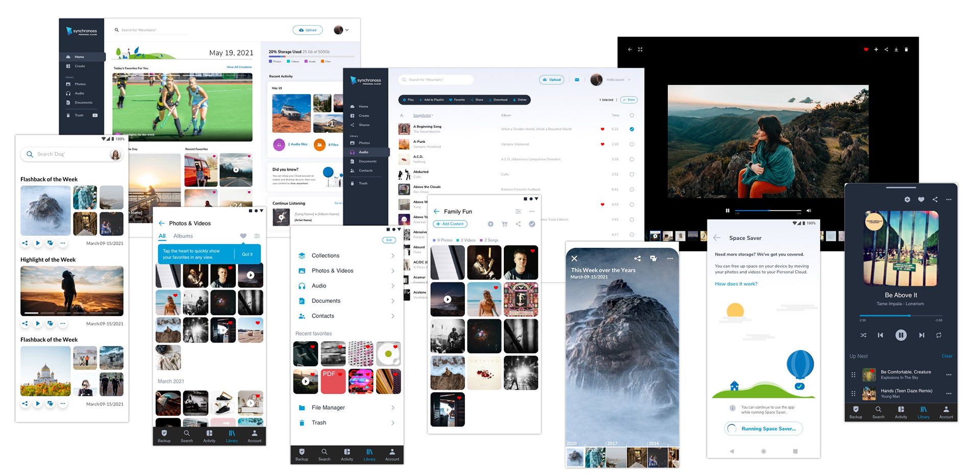The image size is (980, 476).
Task: Click How does it work? link
Action: [736, 284]
